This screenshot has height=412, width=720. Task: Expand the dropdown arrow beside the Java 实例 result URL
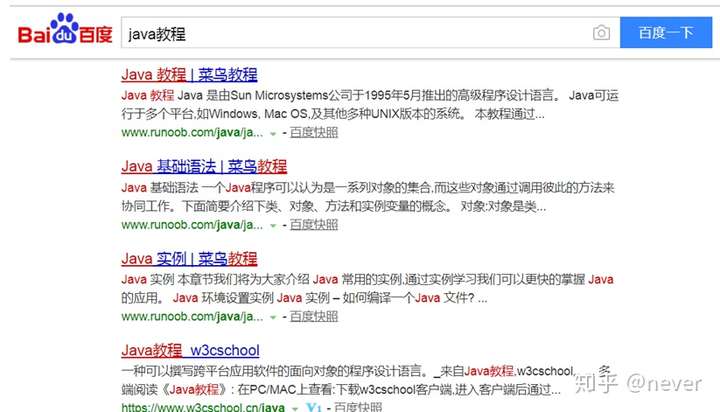[x=273, y=317]
